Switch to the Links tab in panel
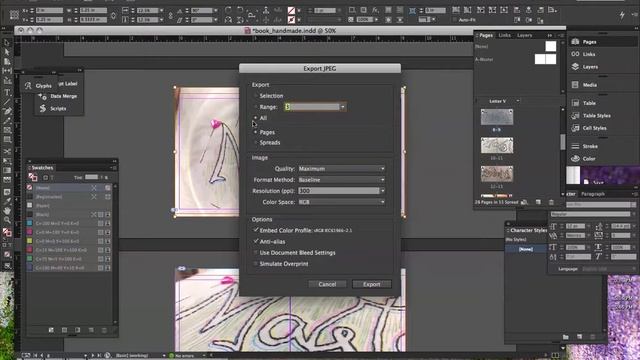This screenshot has height=360, width=640. point(504,36)
